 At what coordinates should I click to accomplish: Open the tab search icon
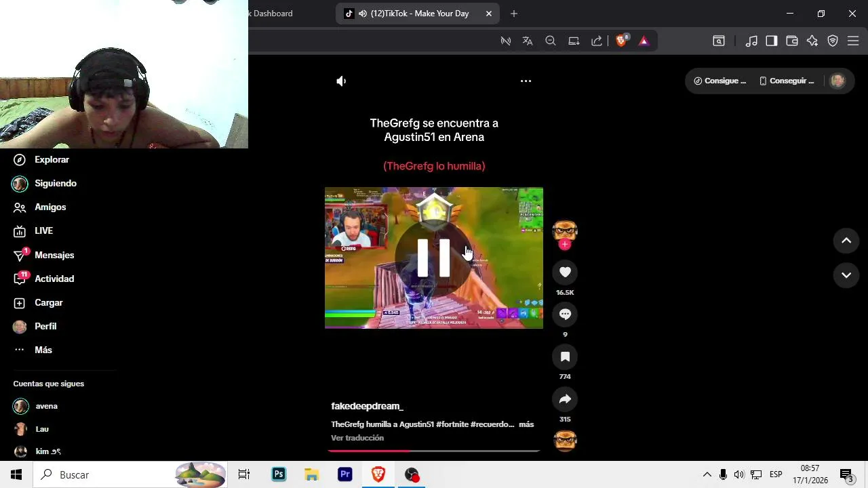[719, 41]
